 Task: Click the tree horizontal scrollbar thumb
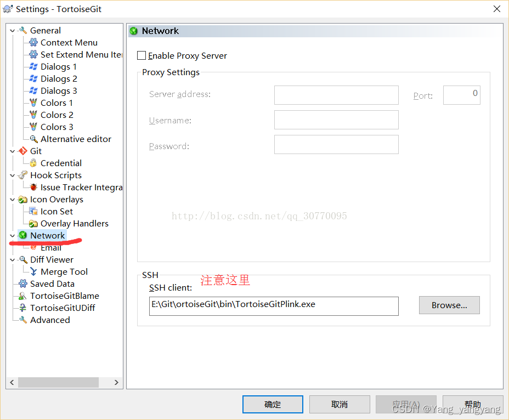click(x=59, y=382)
